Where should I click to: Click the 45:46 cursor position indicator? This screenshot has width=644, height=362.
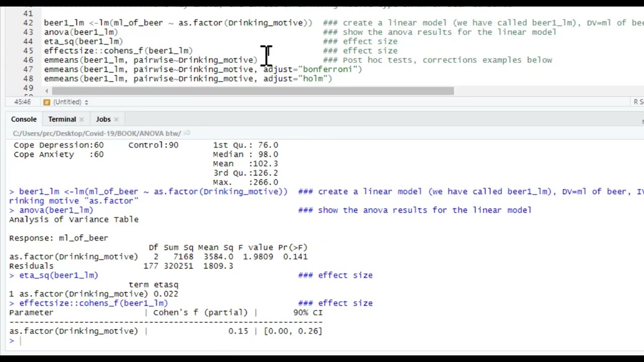point(22,102)
